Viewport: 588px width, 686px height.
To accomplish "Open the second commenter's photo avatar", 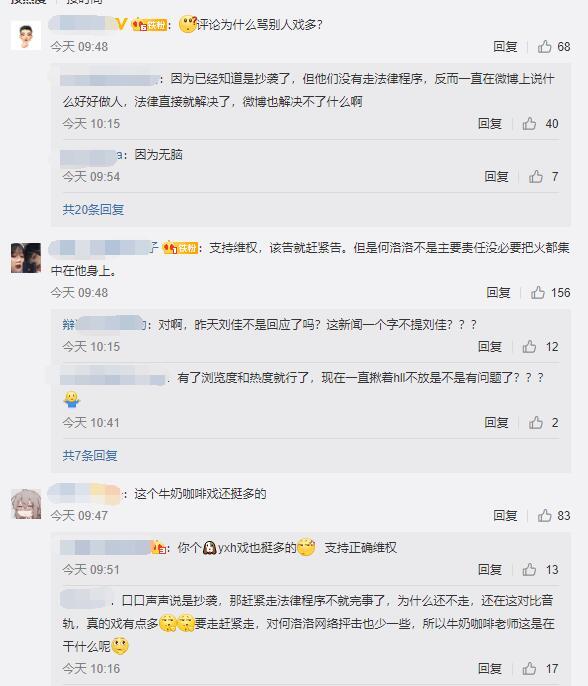I will pos(26,258).
